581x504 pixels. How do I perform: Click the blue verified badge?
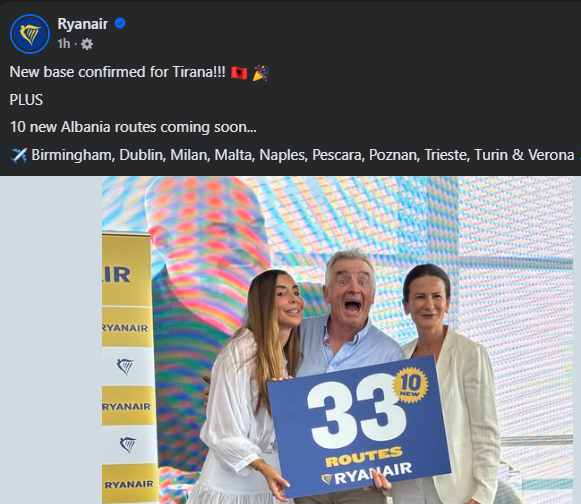[x=120, y=23]
